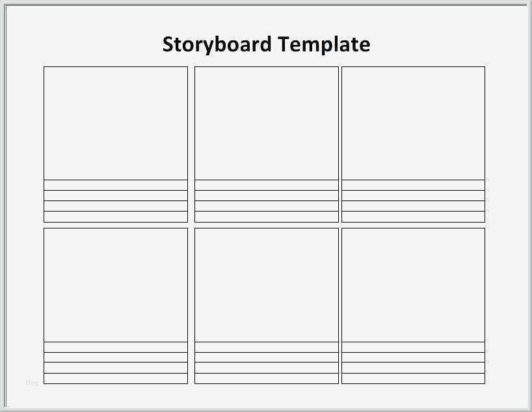Click the faint blog watermark text

32,383
